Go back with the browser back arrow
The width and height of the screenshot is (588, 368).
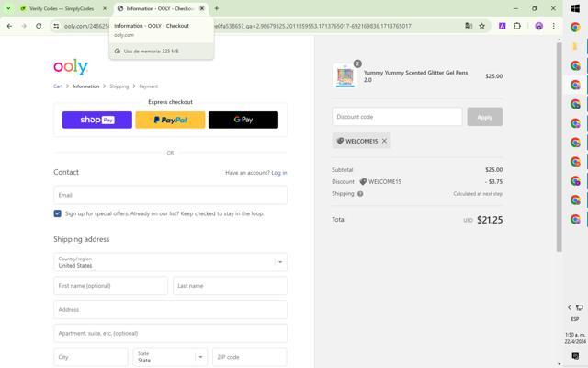[9, 26]
